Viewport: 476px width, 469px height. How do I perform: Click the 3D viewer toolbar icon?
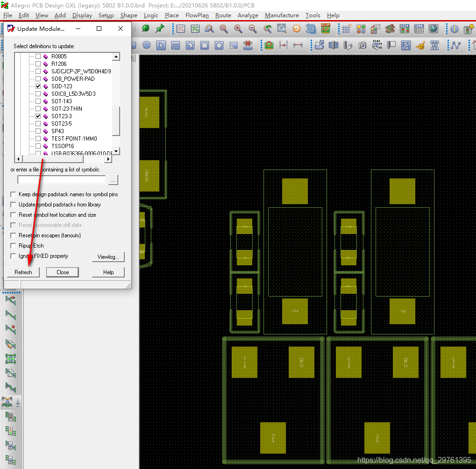click(x=311, y=29)
